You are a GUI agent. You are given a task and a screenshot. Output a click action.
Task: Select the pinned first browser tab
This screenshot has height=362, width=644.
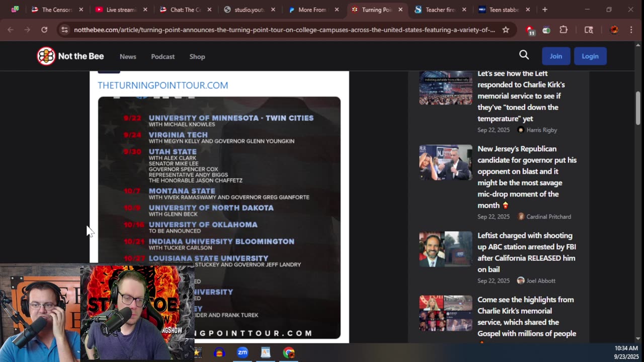[x=15, y=10]
